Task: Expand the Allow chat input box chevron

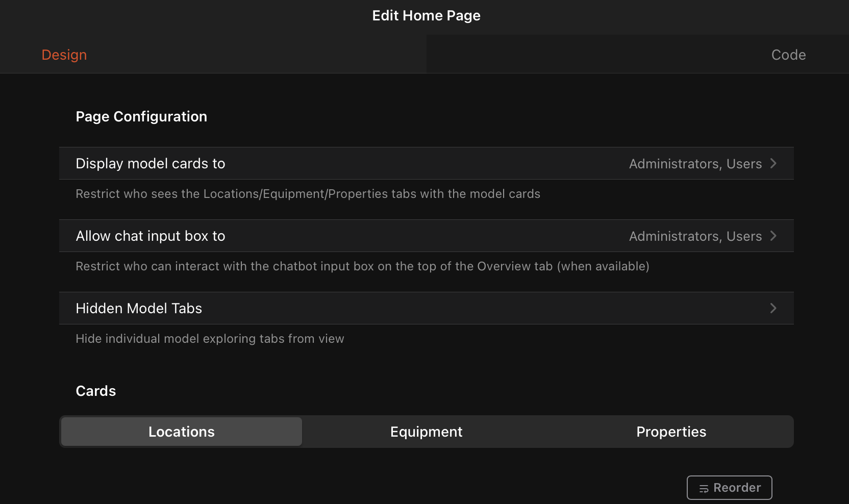Action: 773,236
